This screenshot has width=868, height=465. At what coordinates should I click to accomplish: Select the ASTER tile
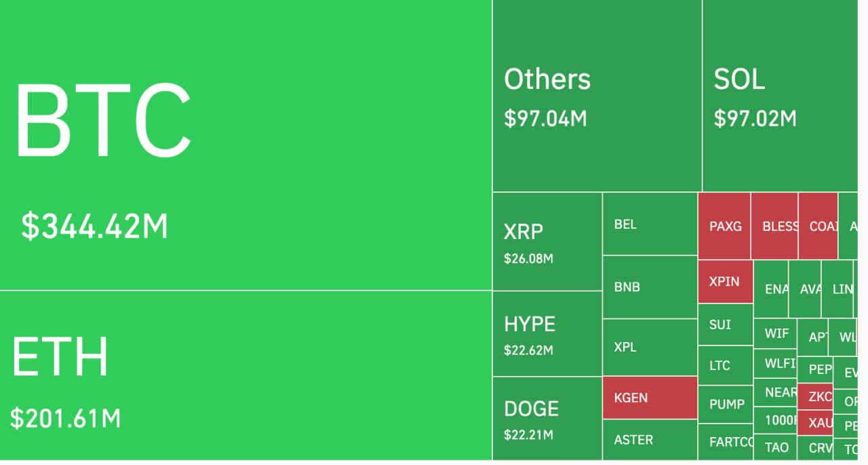[650, 440]
